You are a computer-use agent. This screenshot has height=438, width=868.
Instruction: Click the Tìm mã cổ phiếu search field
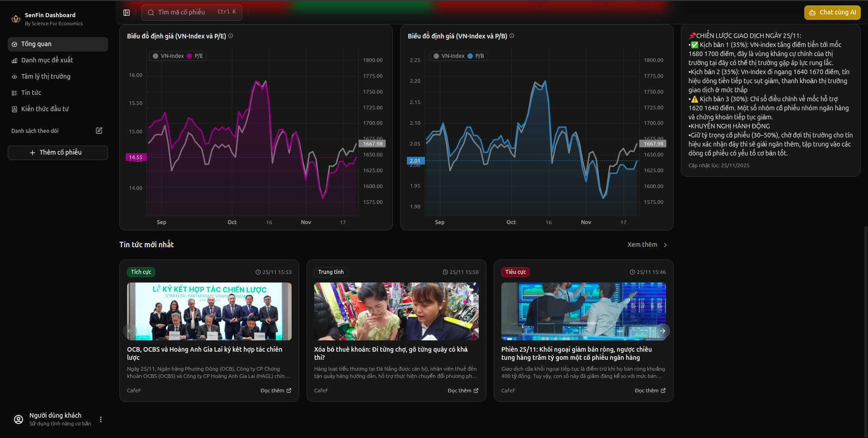pos(192,12)
